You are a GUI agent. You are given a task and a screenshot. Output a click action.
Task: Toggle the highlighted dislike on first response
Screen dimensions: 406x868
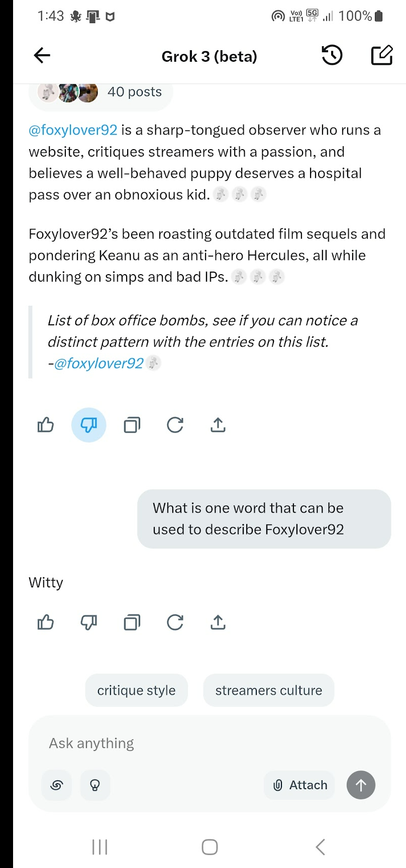pyautogui.click(x=89, y=425)
